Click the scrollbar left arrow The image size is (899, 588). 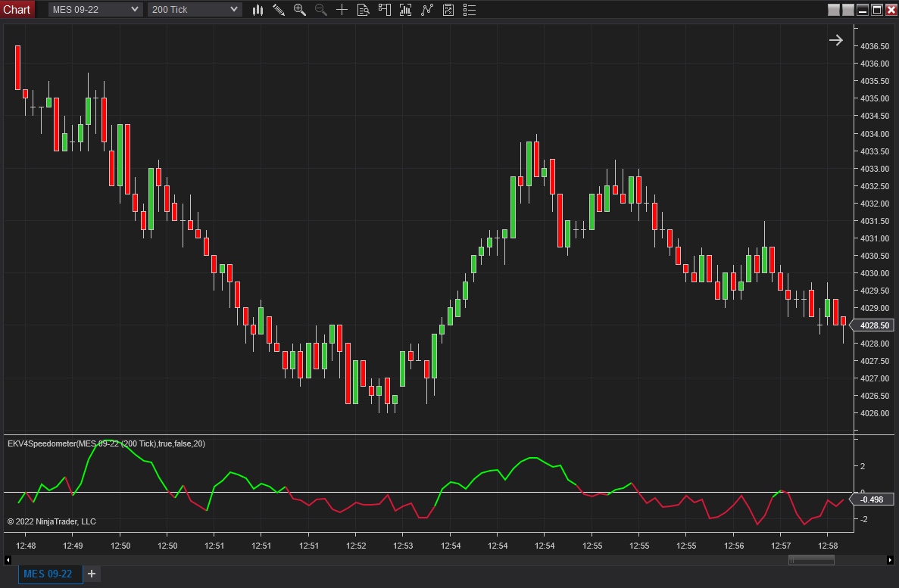point(8,560)
